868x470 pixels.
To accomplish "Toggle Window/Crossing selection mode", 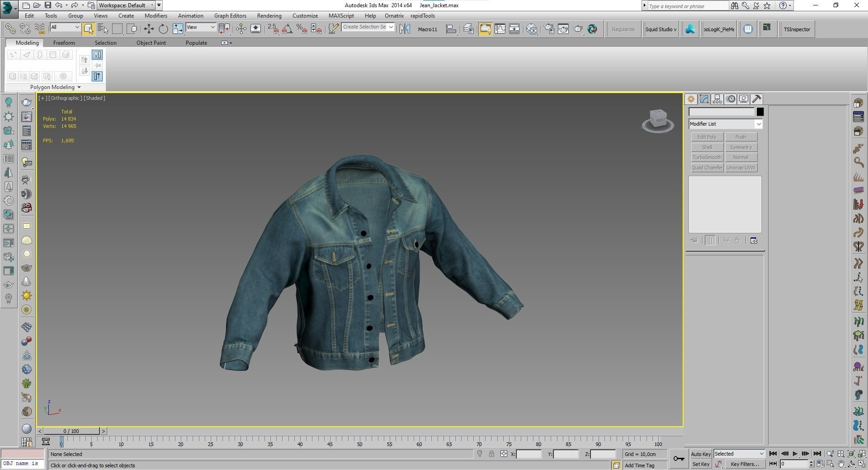I will 132,29.
